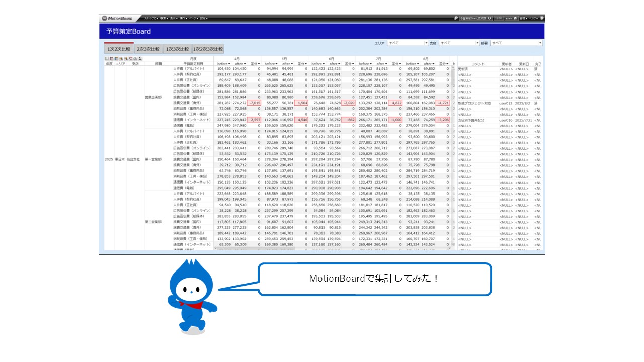The height and width of the screenshot is (362, 644).
Task: Open the 表示 menu in top bar
Action: 174,18
